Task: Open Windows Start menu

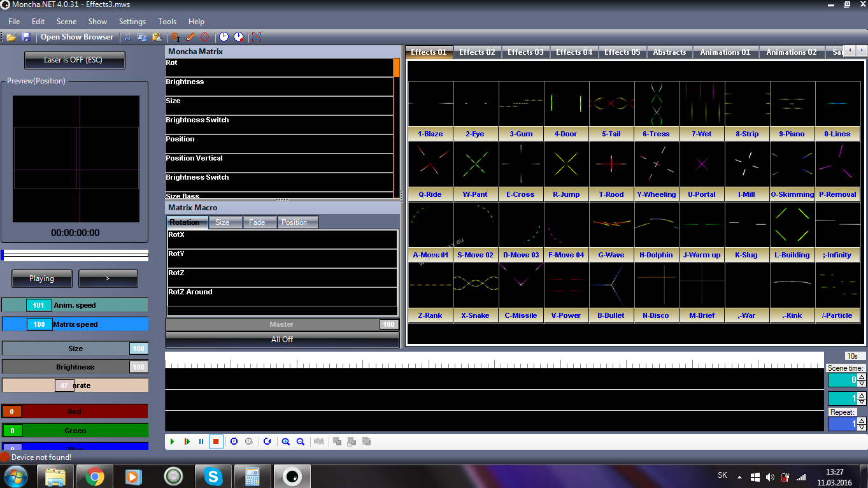Action: click(15, 476)
